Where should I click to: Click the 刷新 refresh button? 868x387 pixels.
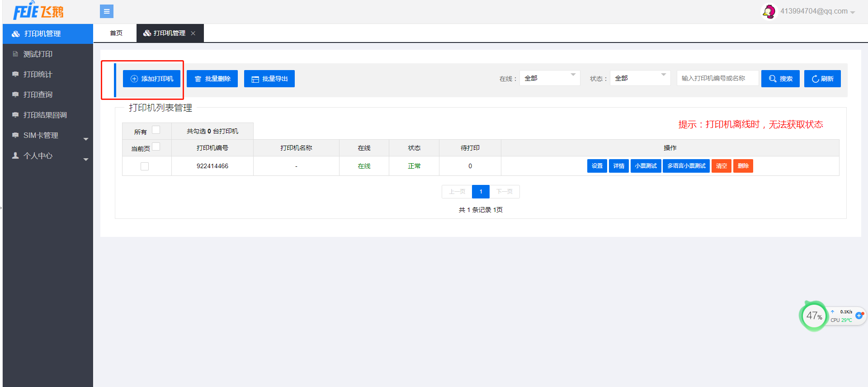click(x=822, y=79)
